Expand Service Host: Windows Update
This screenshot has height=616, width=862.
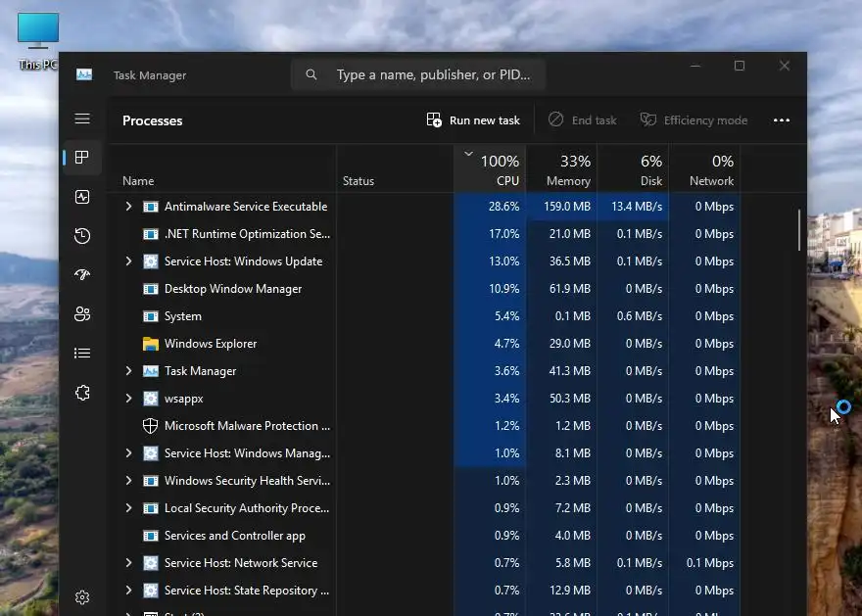[128, 261]
